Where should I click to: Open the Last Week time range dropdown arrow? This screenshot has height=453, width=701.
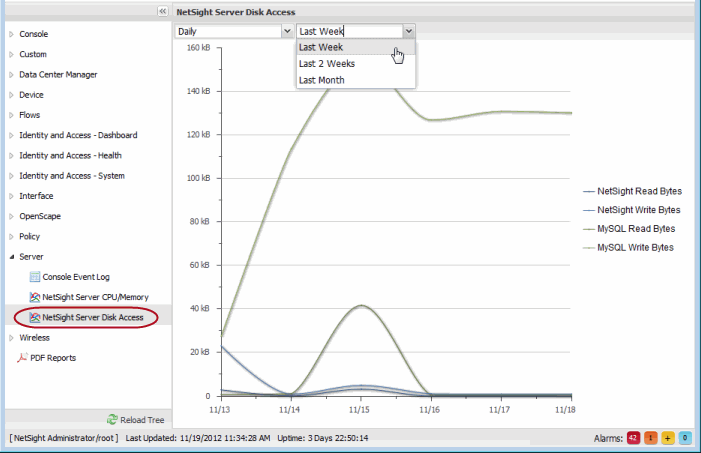click(408, 31)
